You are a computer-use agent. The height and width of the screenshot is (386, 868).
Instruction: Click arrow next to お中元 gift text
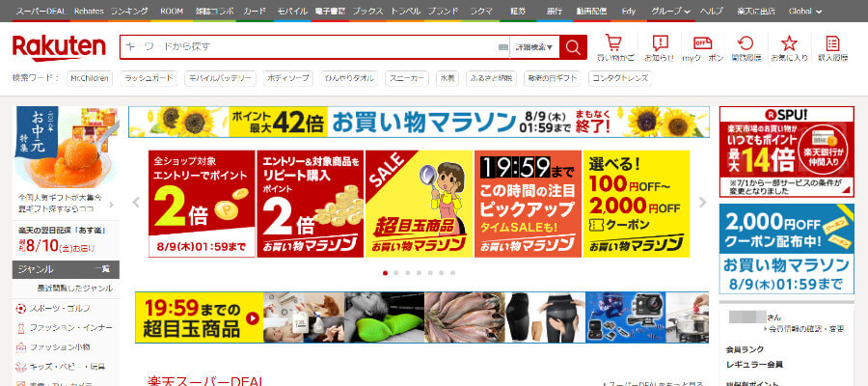pos(112,205)
